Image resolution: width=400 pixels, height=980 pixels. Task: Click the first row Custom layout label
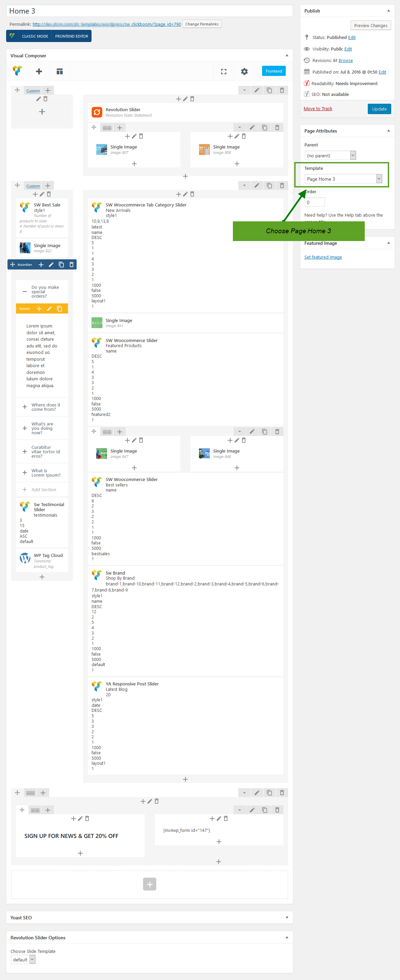(33, 91)
